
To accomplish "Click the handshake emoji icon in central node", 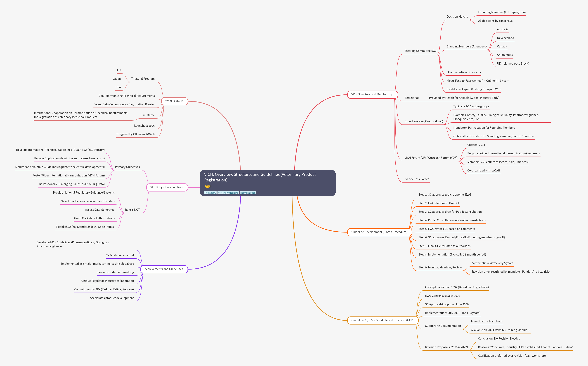I will [x=207, y=187].
